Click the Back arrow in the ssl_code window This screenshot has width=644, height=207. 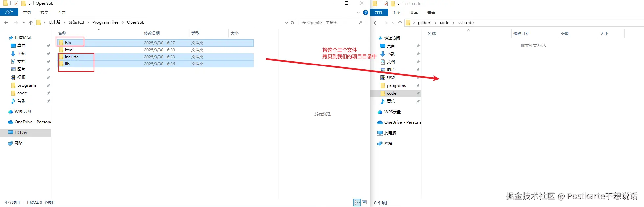click(376, 23)
